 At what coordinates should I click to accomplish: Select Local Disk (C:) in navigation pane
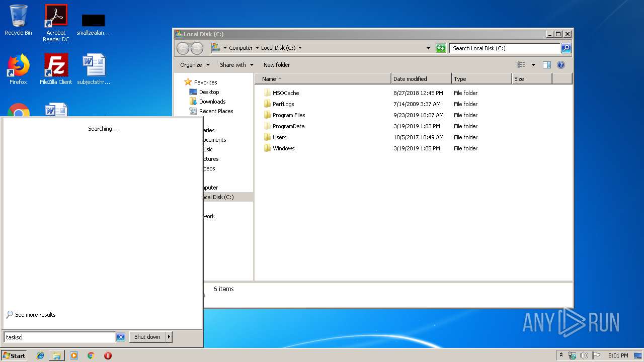[x=219, y=197]
